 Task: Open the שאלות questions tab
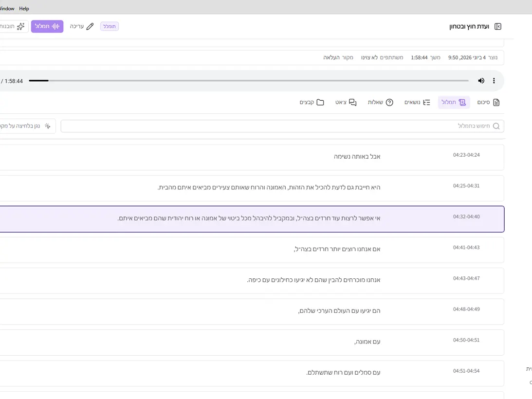click(380, 103)
